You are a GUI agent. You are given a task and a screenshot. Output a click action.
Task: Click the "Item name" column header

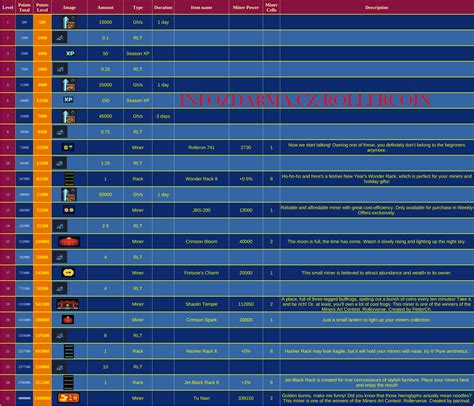tap(201, 7)
